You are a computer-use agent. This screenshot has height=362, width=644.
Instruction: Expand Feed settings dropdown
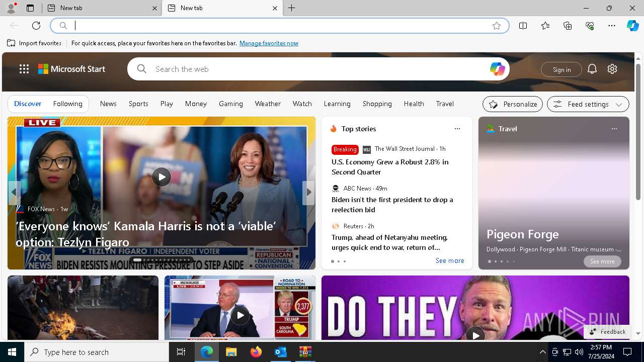588,104
